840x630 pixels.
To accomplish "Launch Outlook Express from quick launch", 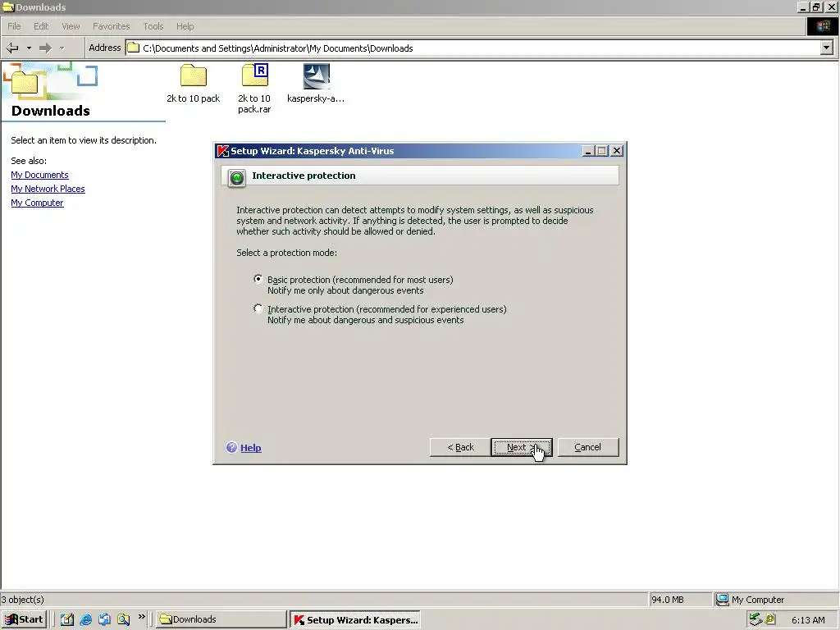I will click(104, 619).
